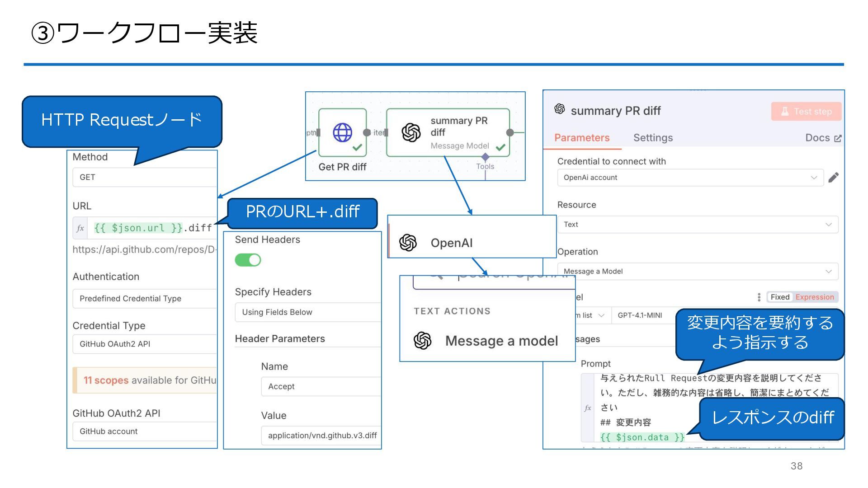868x488 pixels.
Task: Click the Prompt text area
Action: tap(716, 408)
